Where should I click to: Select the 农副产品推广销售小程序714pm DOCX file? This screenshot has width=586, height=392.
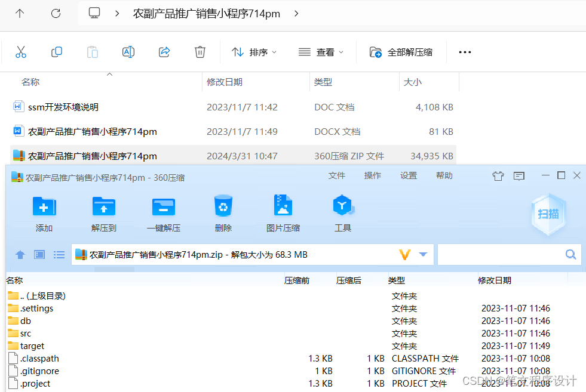coord(233,131)
